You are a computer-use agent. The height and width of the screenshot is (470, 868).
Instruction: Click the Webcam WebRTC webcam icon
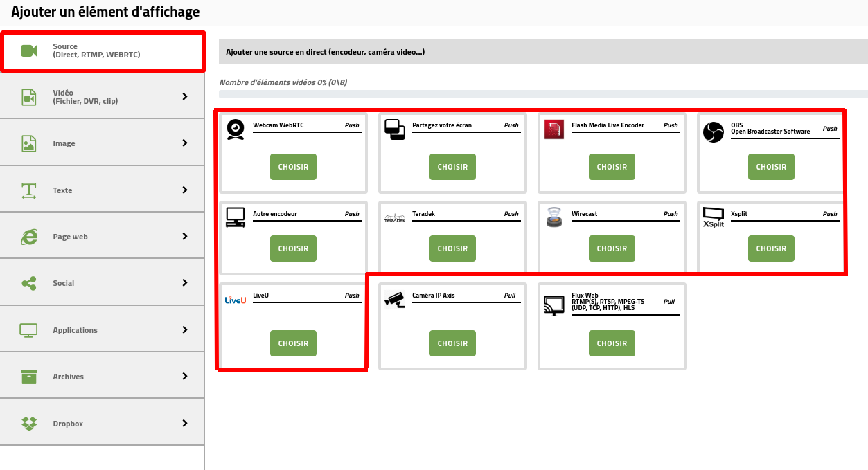click(236, 130)
